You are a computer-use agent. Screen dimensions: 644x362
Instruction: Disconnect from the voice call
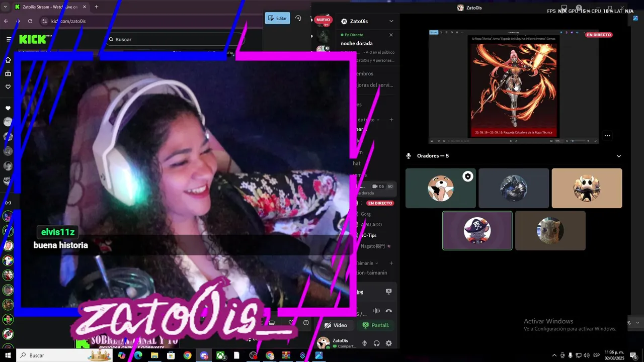[x=388, y=311]
